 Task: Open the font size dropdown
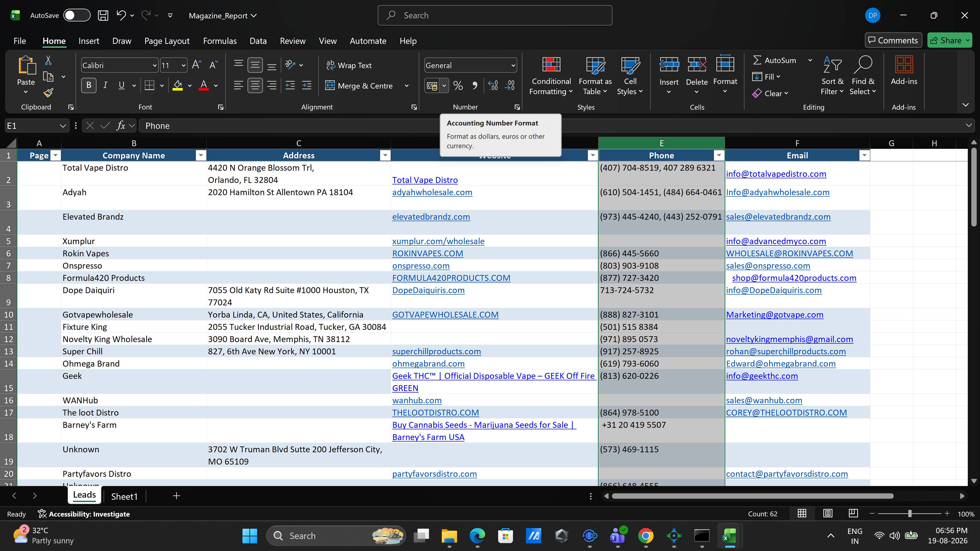point(184,65)
